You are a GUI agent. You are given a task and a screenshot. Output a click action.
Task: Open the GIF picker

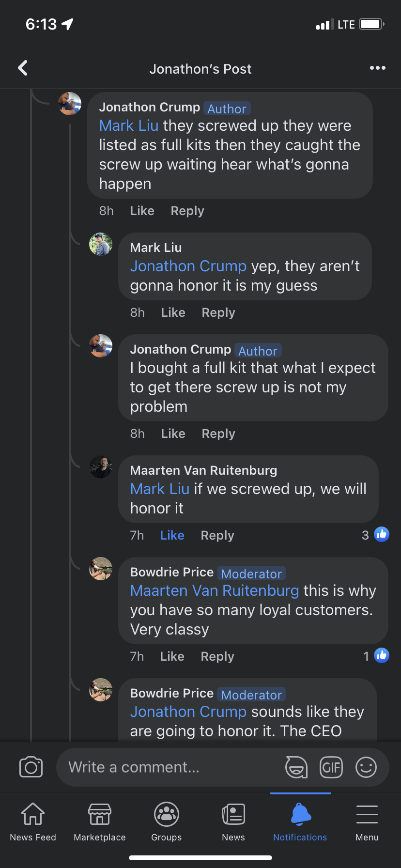coord(331,767)
